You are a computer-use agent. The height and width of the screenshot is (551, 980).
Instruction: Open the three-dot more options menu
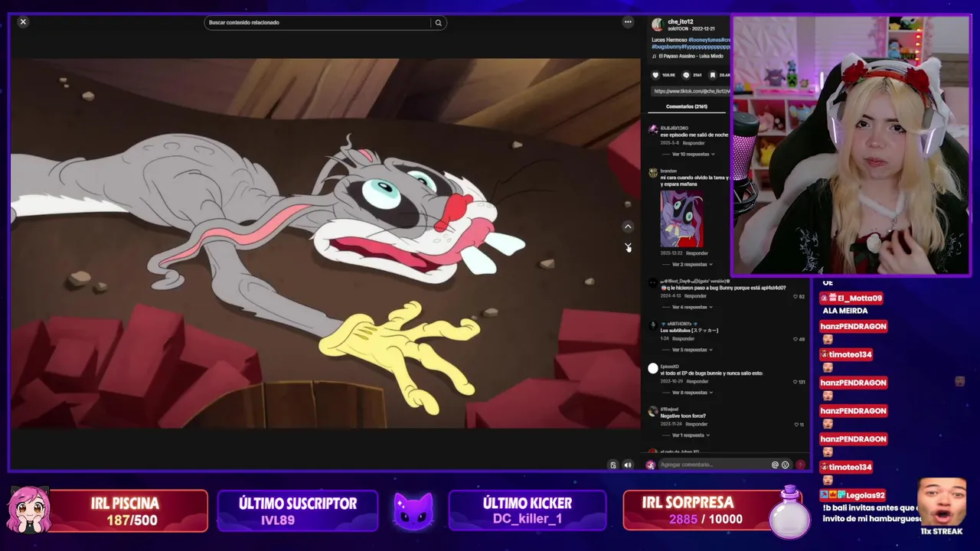pyautogui.click(x=628, y=22)
